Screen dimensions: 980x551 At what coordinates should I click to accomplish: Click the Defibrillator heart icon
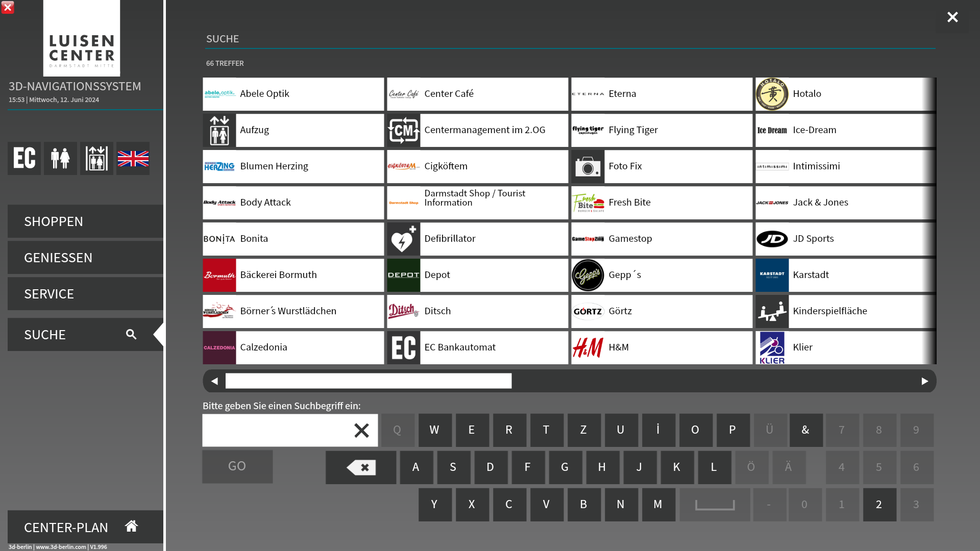click(404, 239)
